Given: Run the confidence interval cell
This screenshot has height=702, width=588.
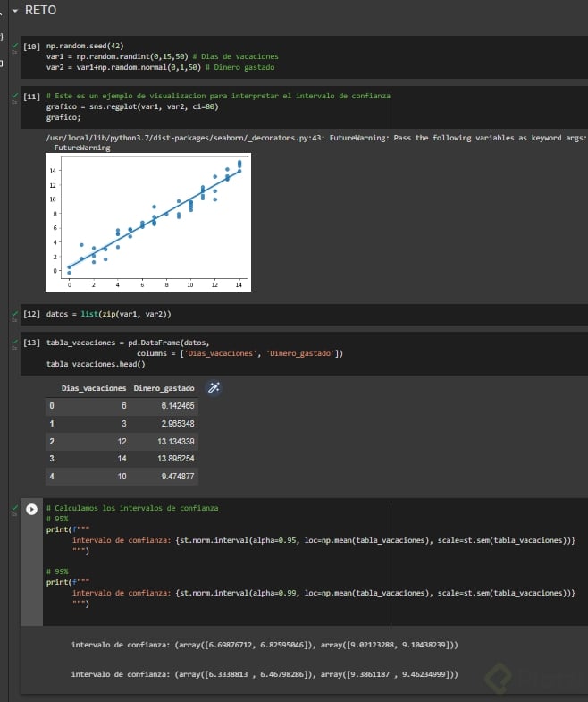Looking at the screenshot, I should pyautogui.click(x=31, y=509).
